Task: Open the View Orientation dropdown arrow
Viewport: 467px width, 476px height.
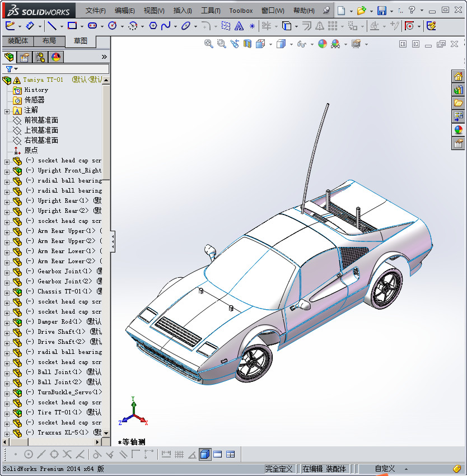Action: (x=270, y=45)
